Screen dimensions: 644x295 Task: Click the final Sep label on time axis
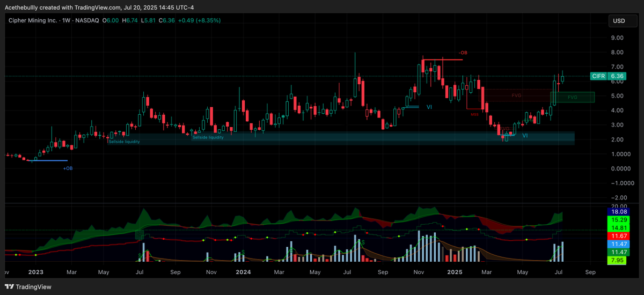(590, 272)
